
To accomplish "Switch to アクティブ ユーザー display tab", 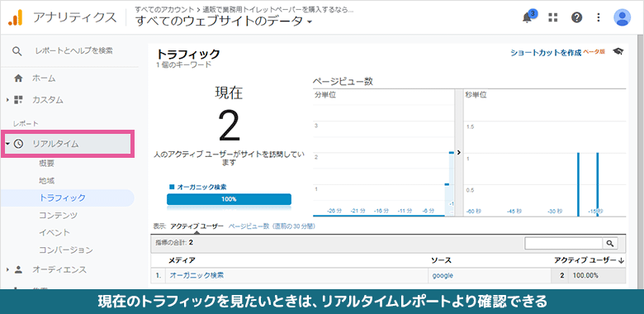I will click(x=197, y=226).
